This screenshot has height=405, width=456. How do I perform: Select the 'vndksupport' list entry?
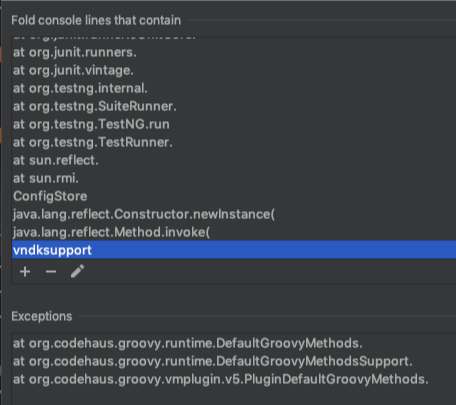tap(234, 250)
